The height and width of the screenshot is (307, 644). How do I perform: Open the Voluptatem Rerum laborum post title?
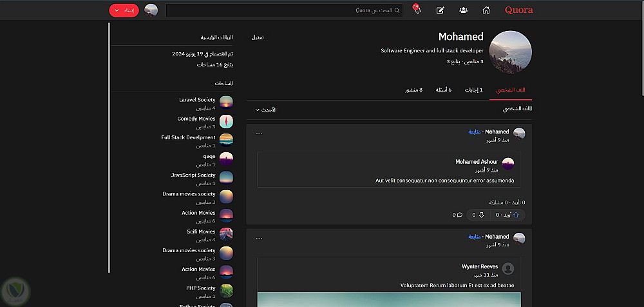[457, 286]
